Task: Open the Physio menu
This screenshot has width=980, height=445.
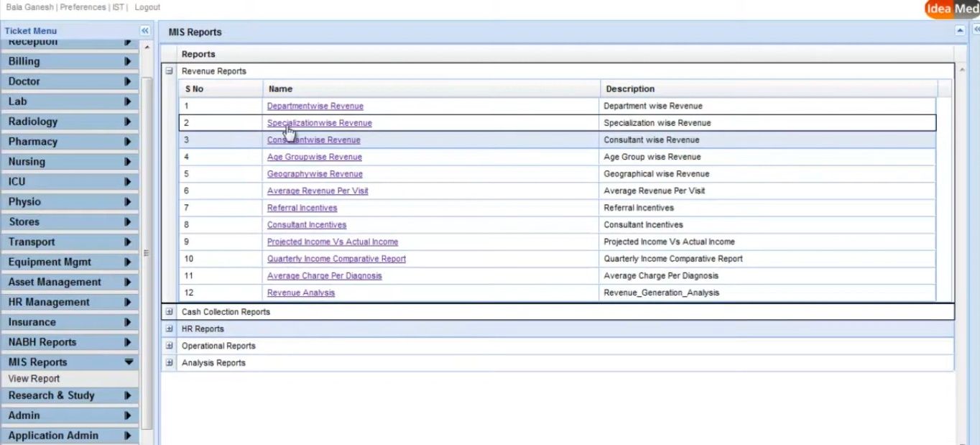Action: (70, 202)
